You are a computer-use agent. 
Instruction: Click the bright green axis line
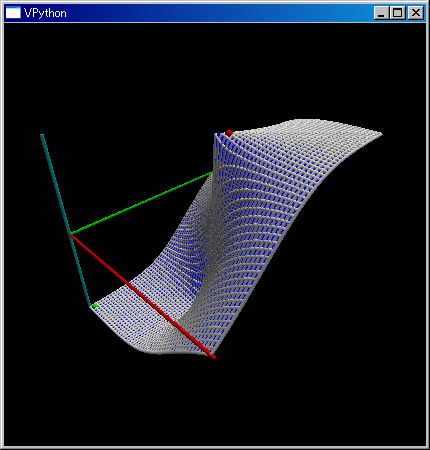pyautogui.click(x=140, y=203)
